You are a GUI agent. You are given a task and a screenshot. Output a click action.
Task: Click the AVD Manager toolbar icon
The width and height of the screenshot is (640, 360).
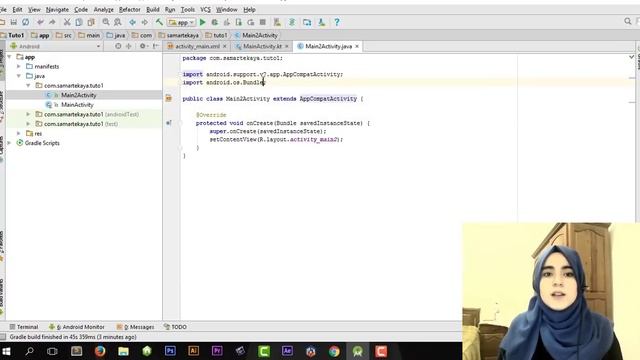coord(277,22)
